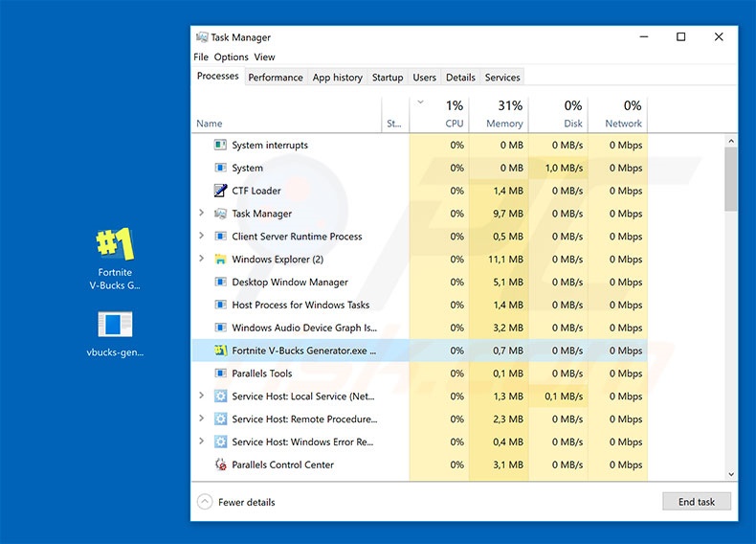Switch to the Services tab

(502, 78)
